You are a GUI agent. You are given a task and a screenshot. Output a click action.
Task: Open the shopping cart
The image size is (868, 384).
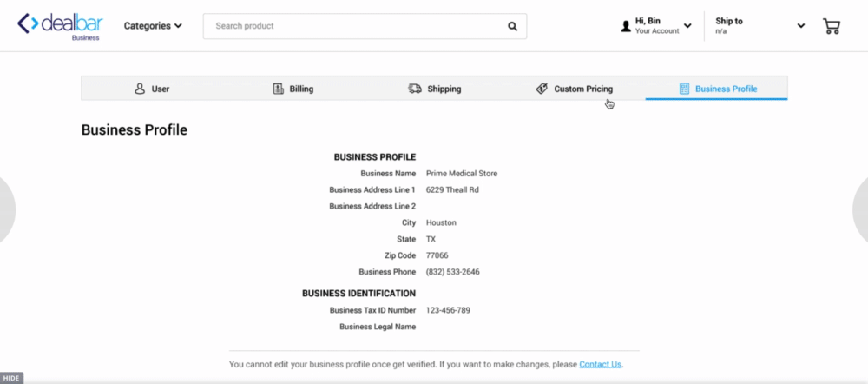(x=831, y=26)
